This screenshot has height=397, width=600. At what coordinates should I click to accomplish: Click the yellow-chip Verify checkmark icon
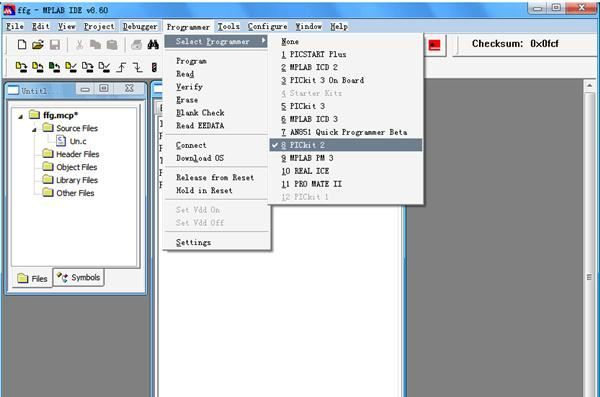(71, 67)
